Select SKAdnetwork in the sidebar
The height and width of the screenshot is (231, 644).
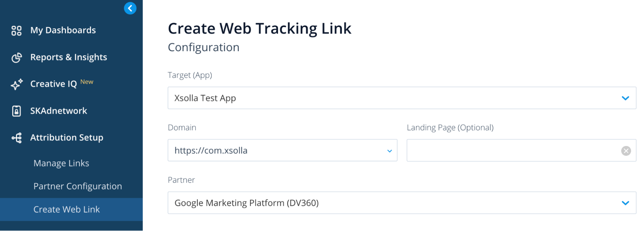58,111
